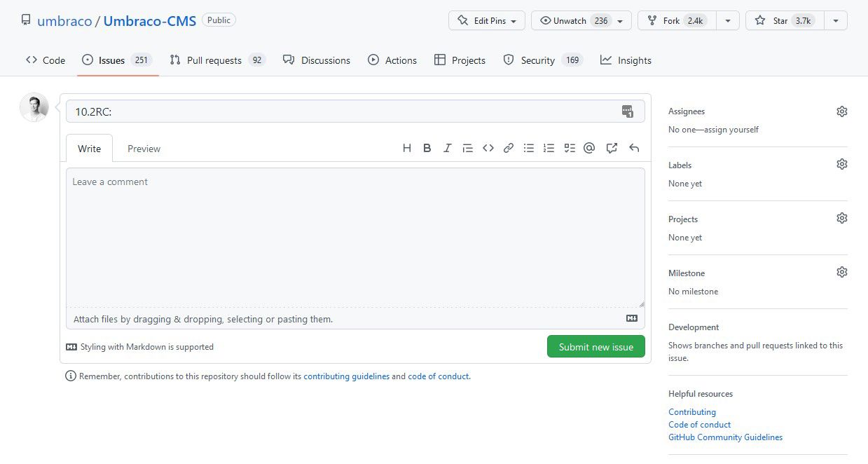This screenshot has height=464, width=868.
Task: Open GitHub Community Guidelines link
Action: [725, 437]
